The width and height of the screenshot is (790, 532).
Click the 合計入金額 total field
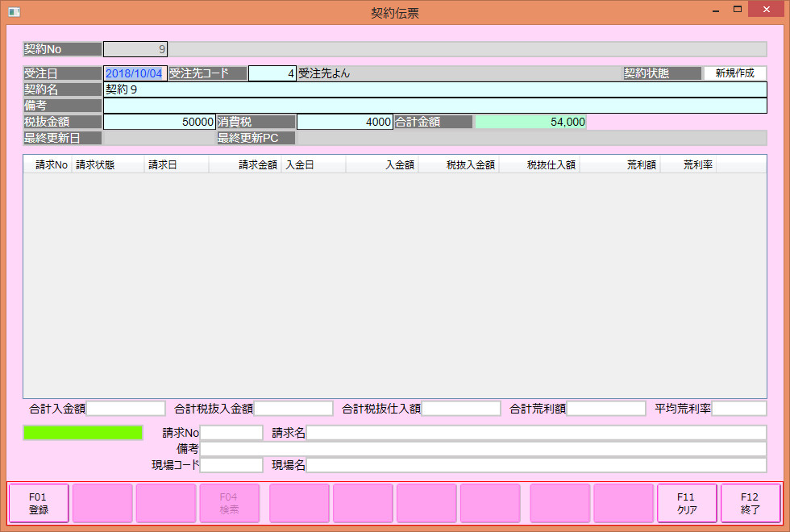click(126, 409)
